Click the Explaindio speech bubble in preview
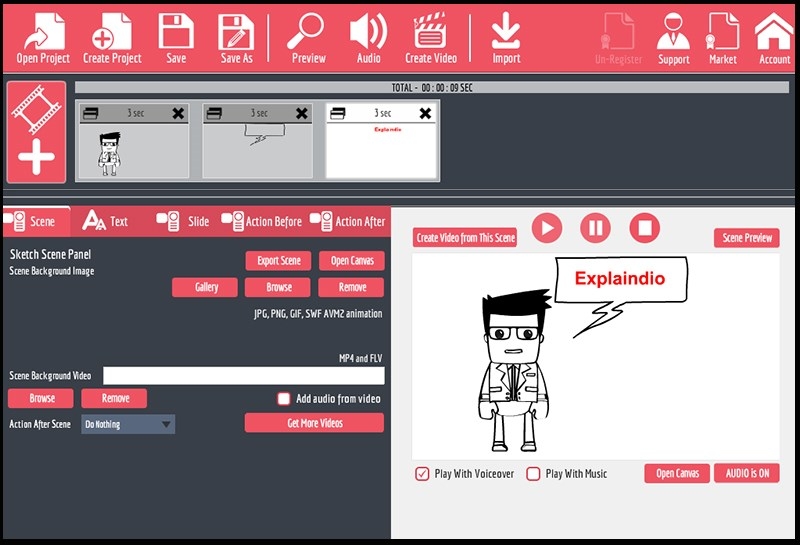 pyautogui.click(x=621, y=280)
